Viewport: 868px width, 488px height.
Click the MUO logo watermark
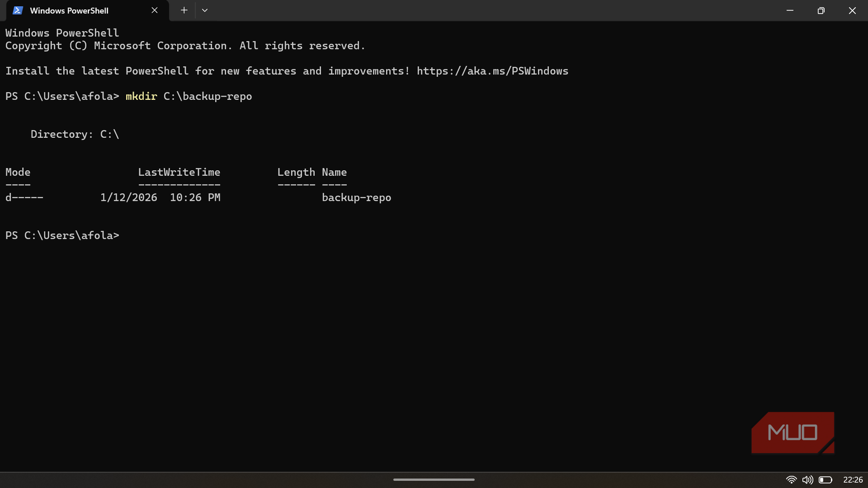[x=792, y=432]
